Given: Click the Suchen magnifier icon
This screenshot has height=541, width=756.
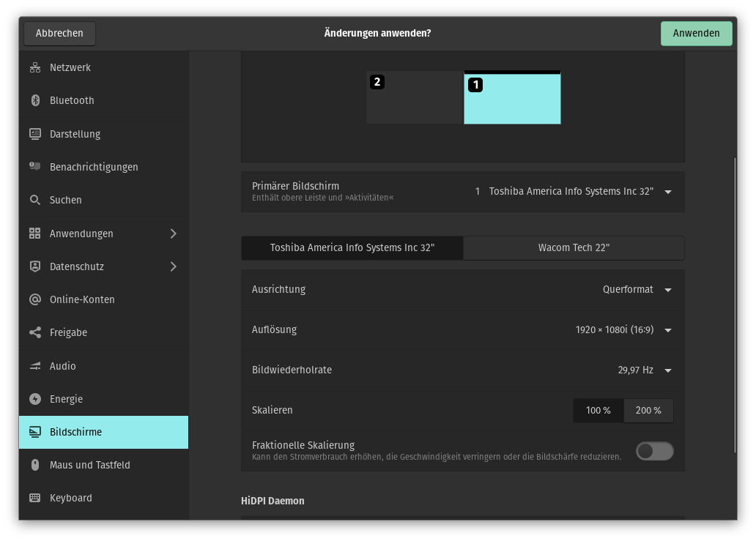Looking at the screenshot, I should tap(35, 200).
